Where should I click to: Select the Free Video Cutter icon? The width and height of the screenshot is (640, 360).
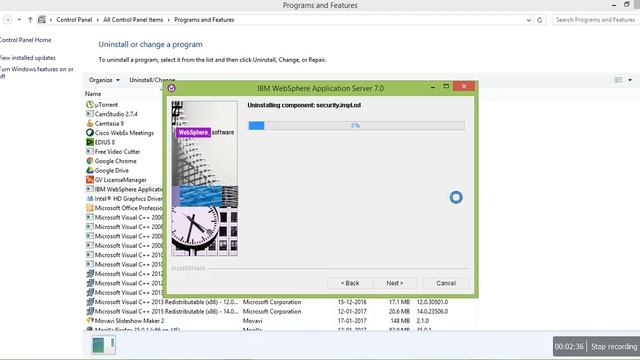90,151
